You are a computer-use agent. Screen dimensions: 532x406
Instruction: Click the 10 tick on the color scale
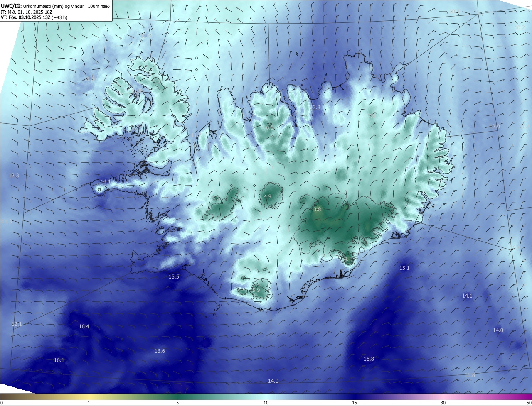[266, 403]
